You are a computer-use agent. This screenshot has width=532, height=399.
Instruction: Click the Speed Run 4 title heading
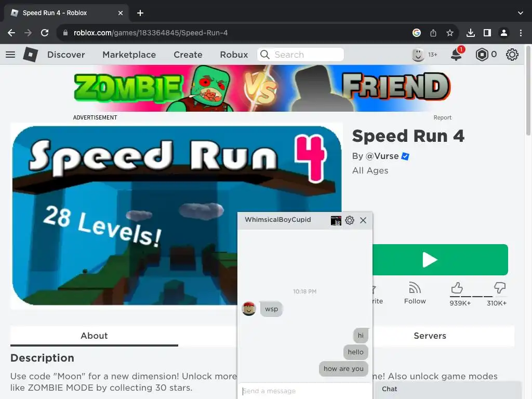coord(408,136)
